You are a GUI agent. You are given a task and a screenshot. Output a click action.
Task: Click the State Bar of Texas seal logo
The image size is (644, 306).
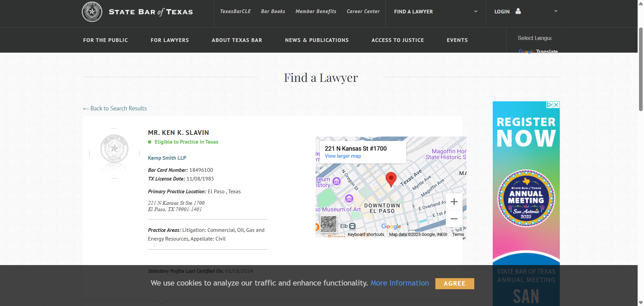click(x=92, y=12)
